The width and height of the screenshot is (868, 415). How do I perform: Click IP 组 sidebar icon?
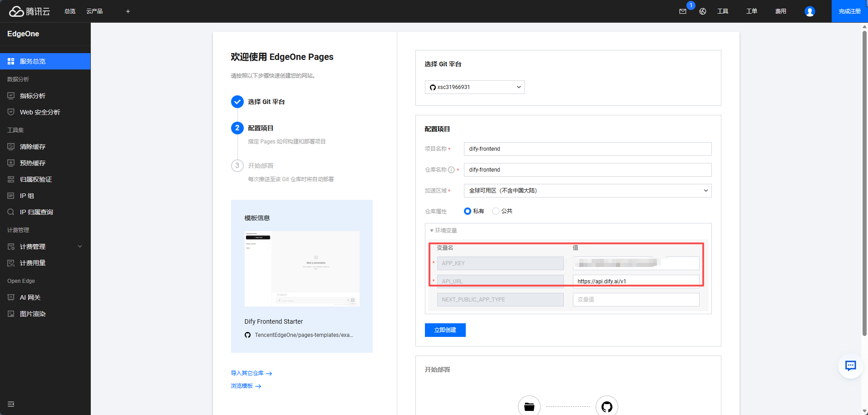(x=11, y=196)
